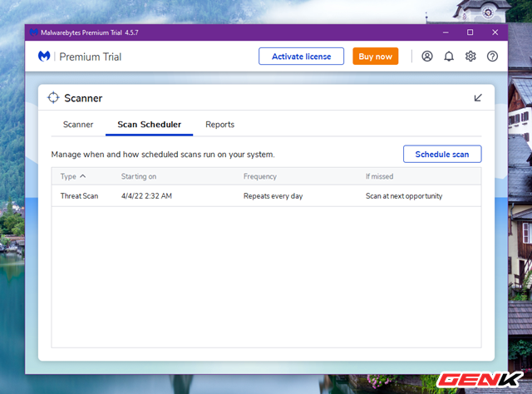Sort by the If missed column header

379,176
